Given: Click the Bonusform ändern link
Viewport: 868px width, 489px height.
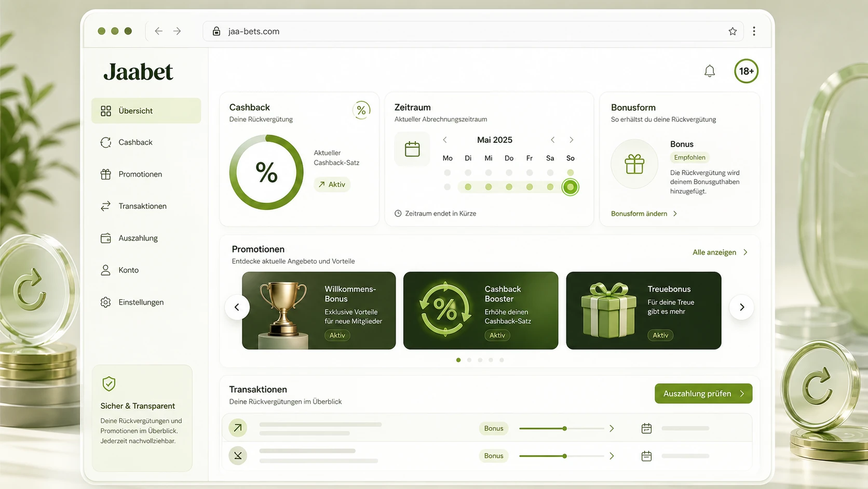Looking at the screenshot, I should tap(644, 214).
